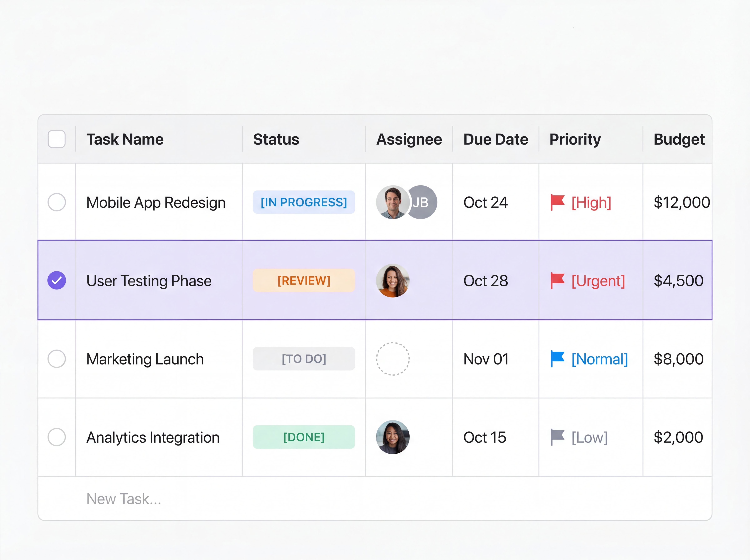This screenshot has width=750, height=560.
Task: Click the red Urgent priority flag icon
Action: pyautogui.click(x=557, y=280)
